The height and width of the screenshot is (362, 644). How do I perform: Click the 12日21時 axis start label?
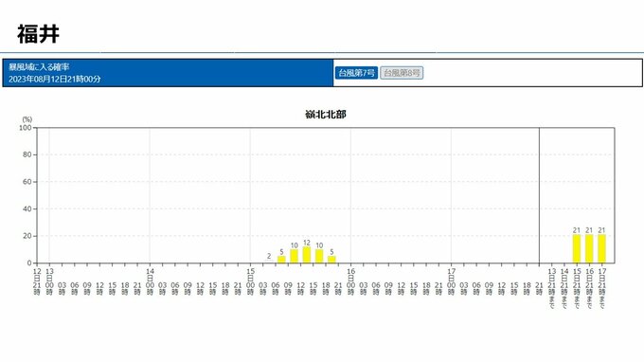coord(37,281)
